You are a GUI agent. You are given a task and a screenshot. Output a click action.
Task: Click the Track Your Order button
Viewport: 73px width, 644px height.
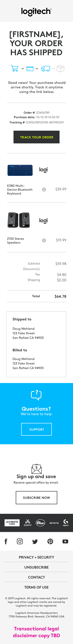36,137
